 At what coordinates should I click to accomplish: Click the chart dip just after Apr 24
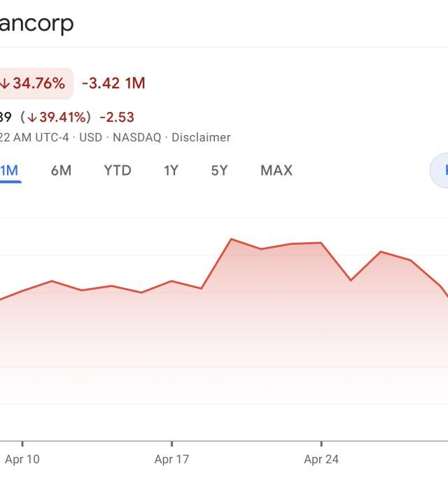pos(351,280)
